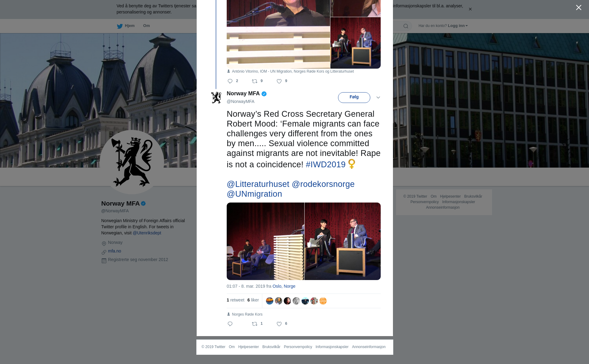Close the tweet overlay with the X
589x364 pixels.
(x=579, y=8)
